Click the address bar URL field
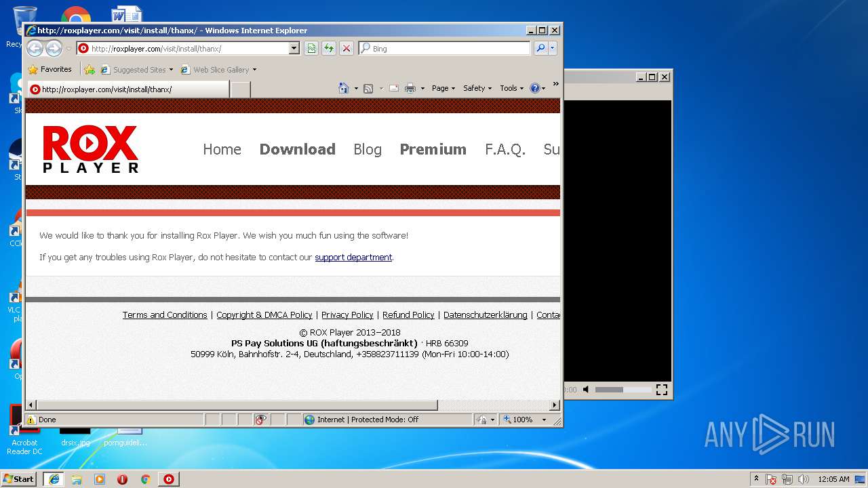The height and width of the screenshot is (488, 868). pyautogui.click(x=182, y=48)
